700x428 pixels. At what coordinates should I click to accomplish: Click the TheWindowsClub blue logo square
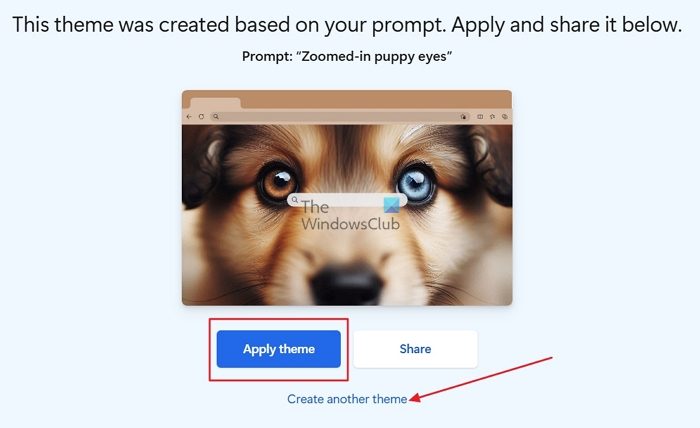click(x=392, y=205)
